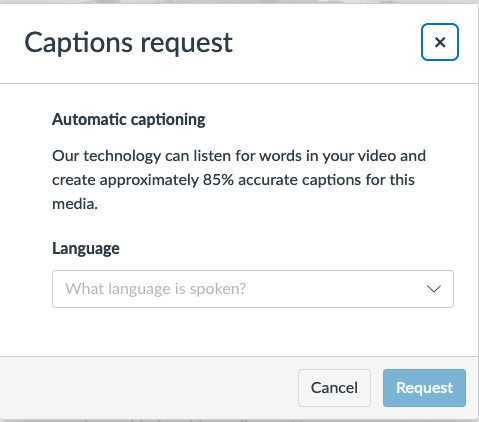
Task: Click the "Captions request" dialog title
Action: (128, 43)
